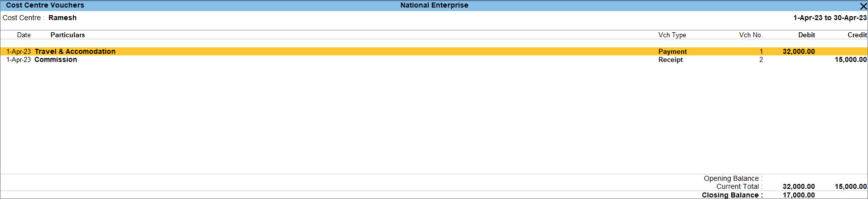Click the Credit column header
The image size is (868, 199).
(857, 35)
